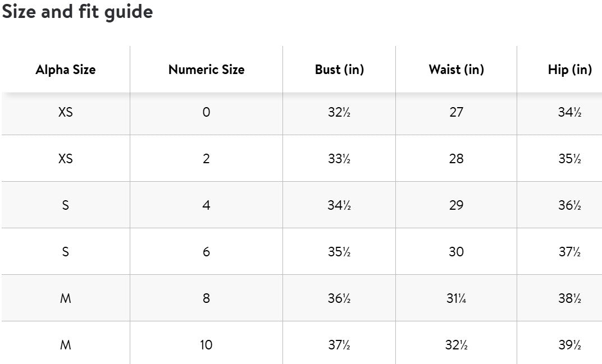Select numeric size 4 cell
Screen dimensions: 602x364
point(206,205)
